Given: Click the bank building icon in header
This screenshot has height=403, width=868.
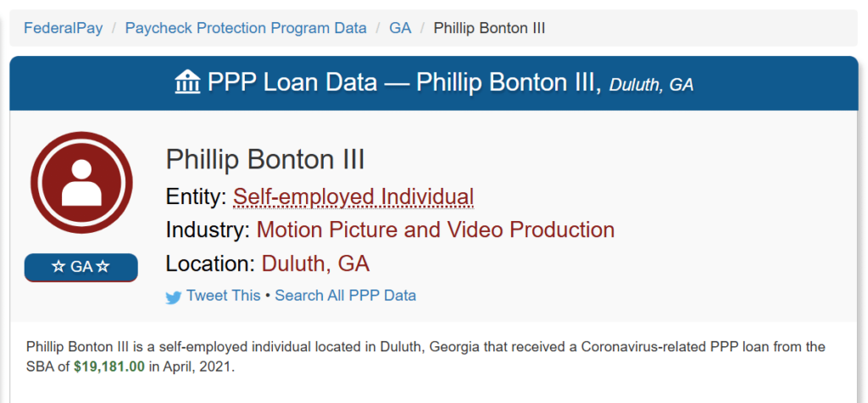Looking at the screenshot, I should 187,82.
